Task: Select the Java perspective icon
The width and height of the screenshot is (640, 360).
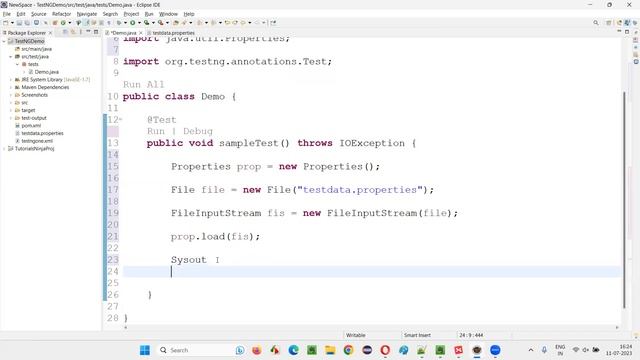Action: 627,23
